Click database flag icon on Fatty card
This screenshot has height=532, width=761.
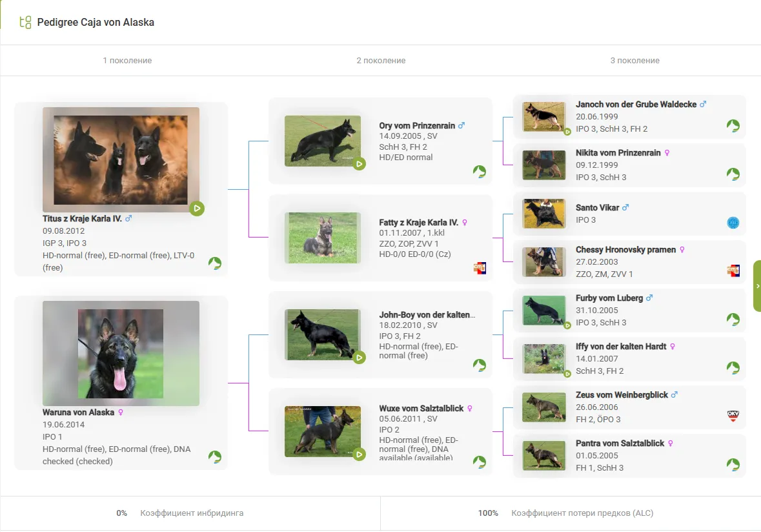(480, 268)
